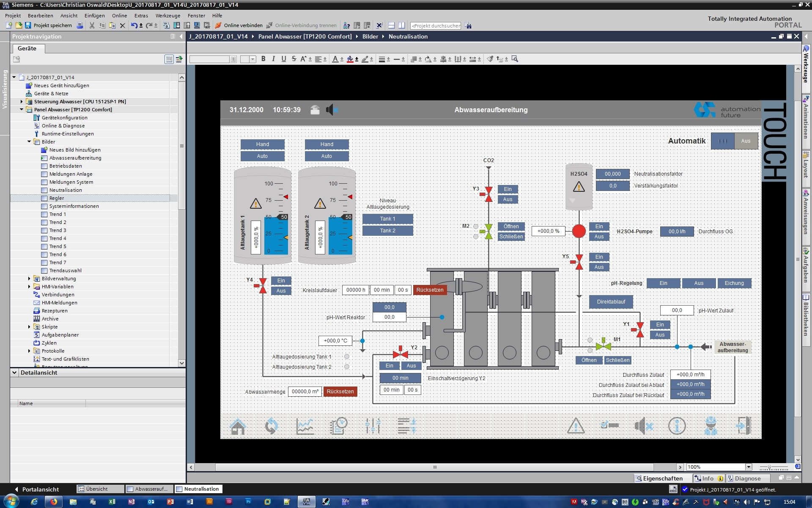The image size is (812, 508).
Task: Click the info circle icon in HMI bar
Action: tap(677, 426)
